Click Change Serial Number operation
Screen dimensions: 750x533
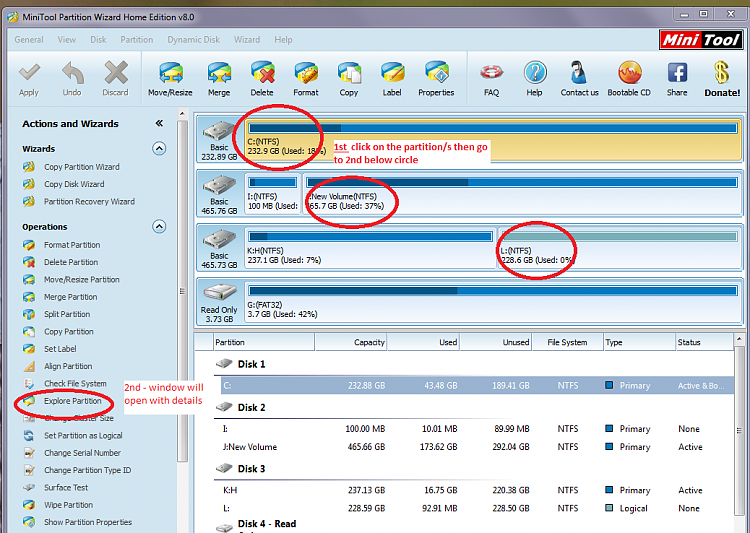tap(82, 453)
